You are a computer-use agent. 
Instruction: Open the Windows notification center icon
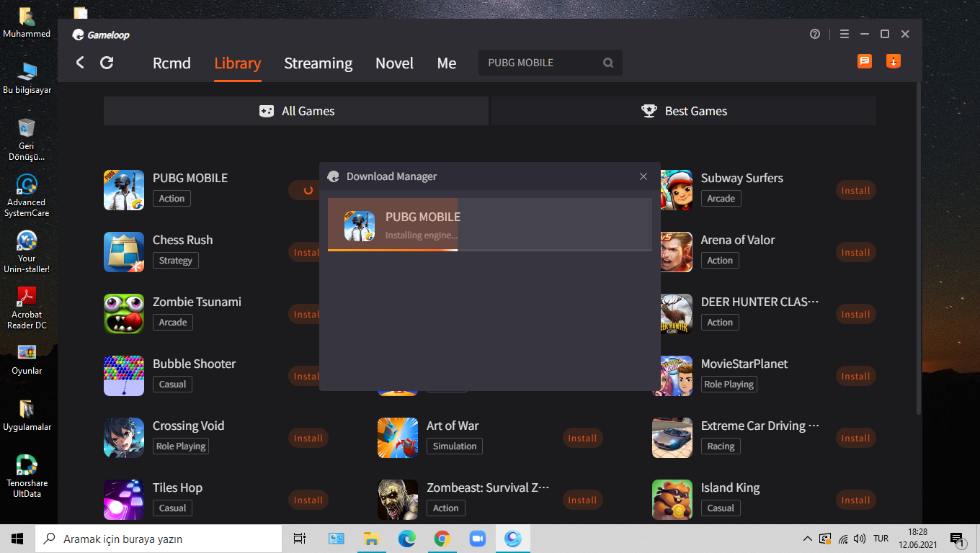tap(958, 539)
